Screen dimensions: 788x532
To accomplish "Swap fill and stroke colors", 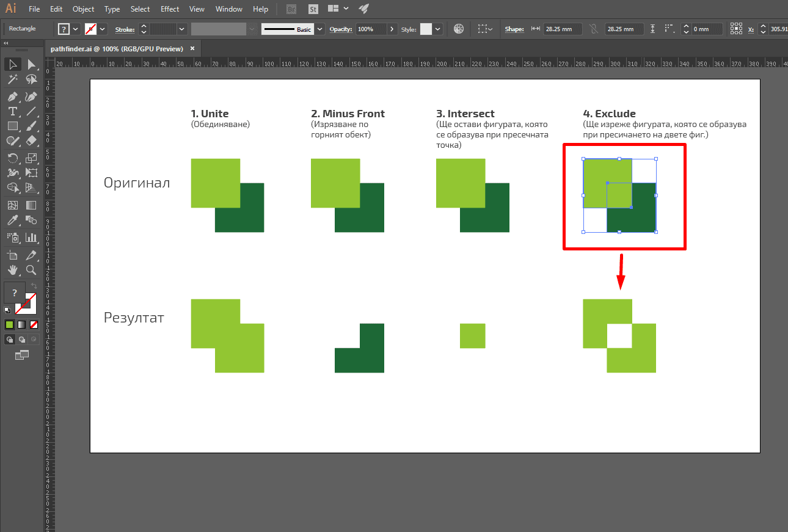I will (x=34, y=285).
